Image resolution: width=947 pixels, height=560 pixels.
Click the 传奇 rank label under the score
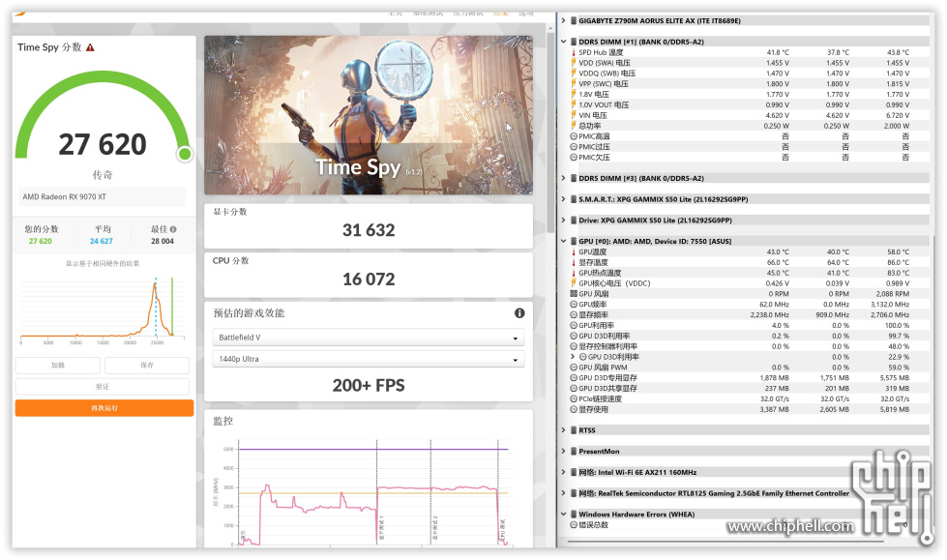click(x=103, y=175)
